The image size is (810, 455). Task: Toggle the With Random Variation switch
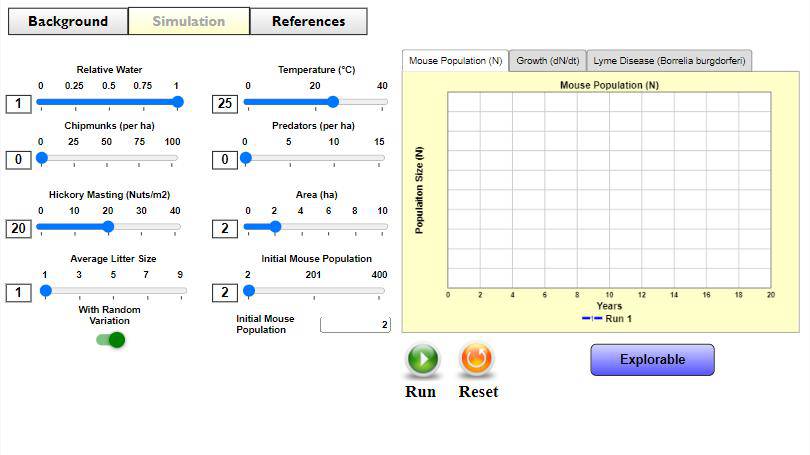coord(111,340)
